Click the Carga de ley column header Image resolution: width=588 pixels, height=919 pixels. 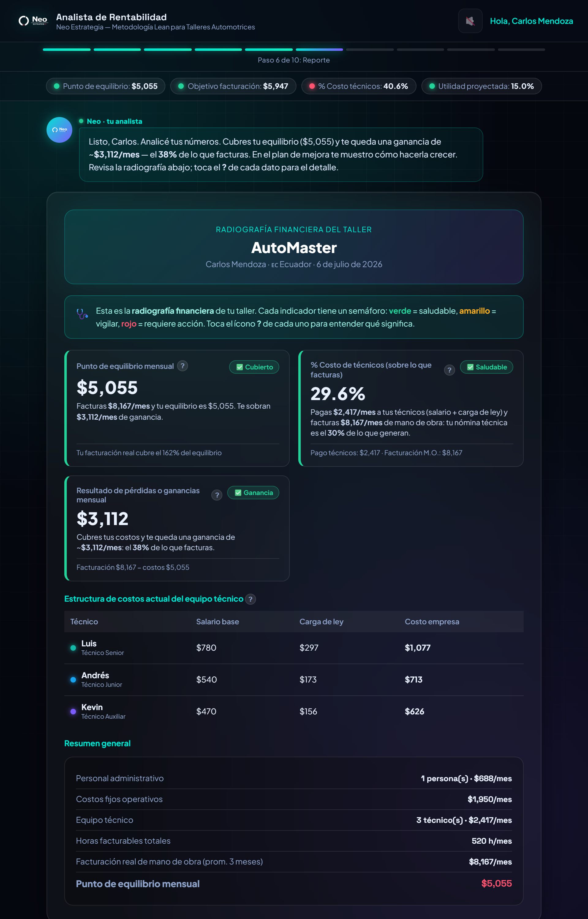321,622
